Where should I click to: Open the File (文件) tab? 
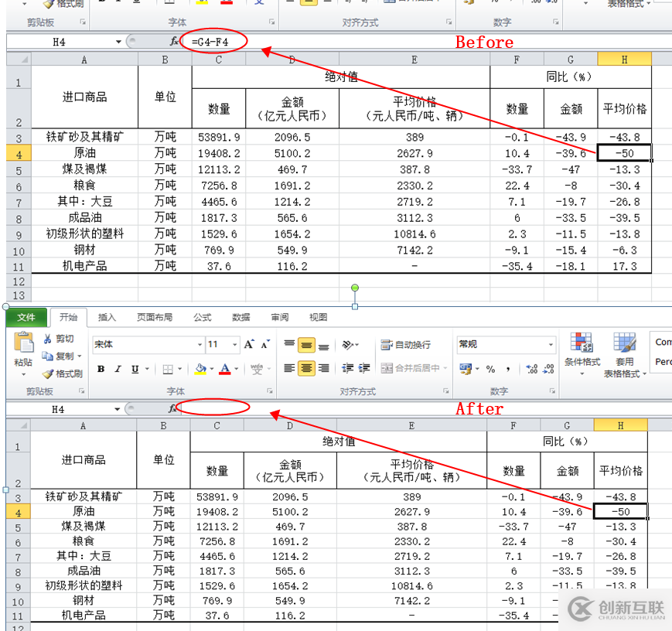coord(26,317)
